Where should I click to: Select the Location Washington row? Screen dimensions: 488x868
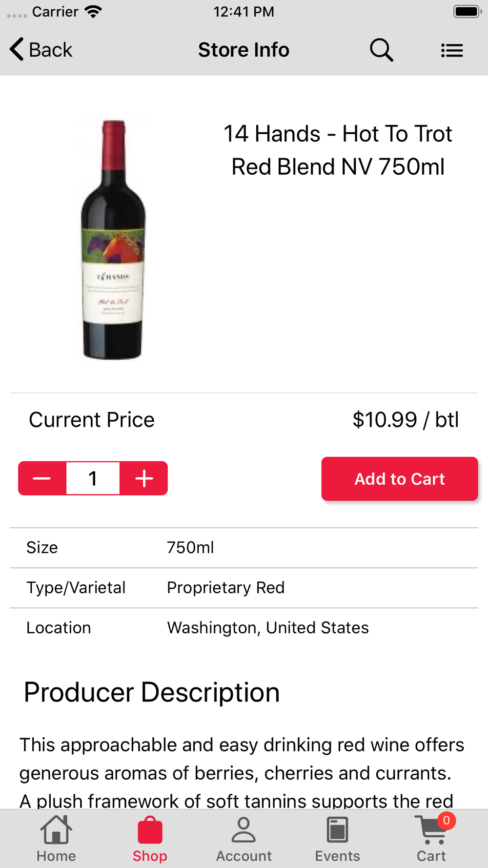[244, 628]
